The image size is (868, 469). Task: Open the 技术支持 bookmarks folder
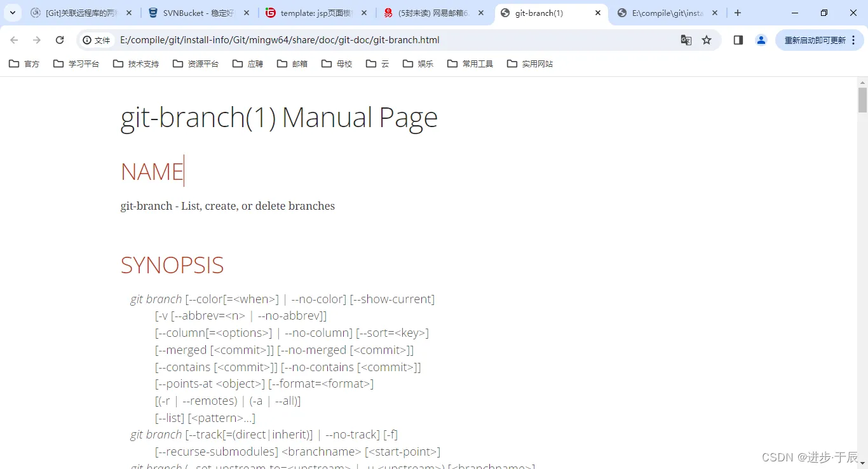coord(136,64)
